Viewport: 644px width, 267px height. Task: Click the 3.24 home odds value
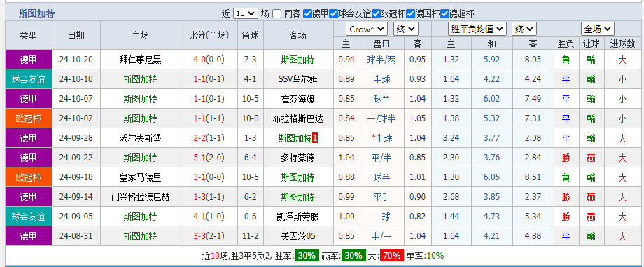[451, 138]
